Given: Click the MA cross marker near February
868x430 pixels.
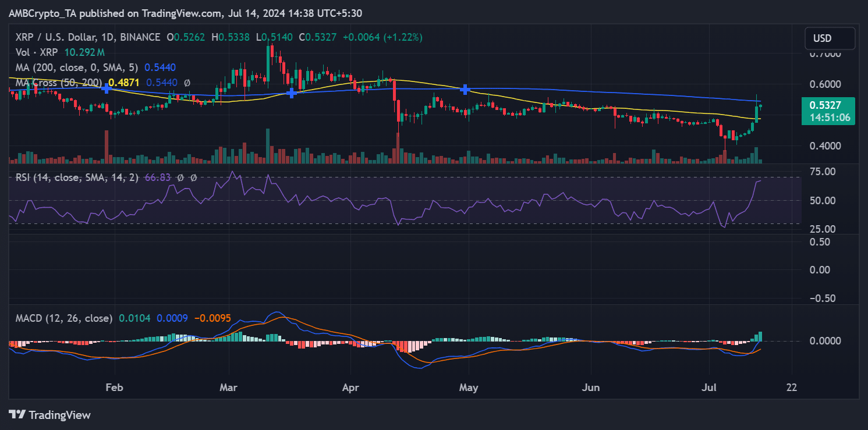Looking at the screenshot, I should tap(106, 88).
